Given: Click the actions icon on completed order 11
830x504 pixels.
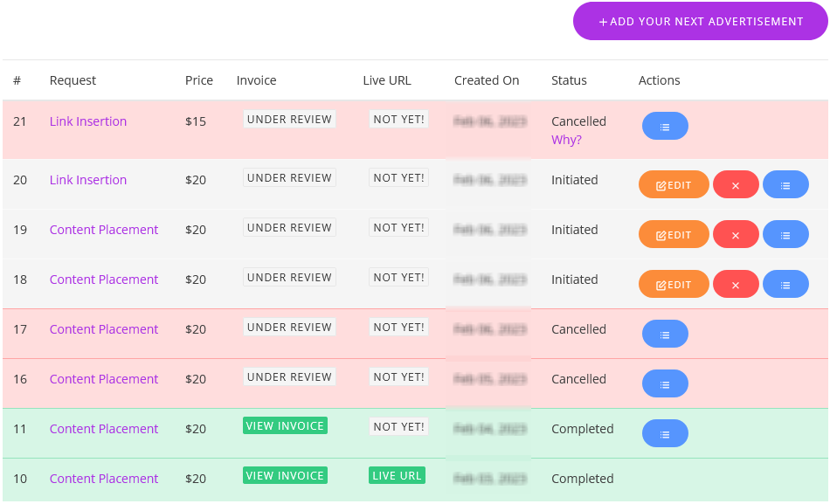Looking at the screenshot, I should tap(665, 432).
